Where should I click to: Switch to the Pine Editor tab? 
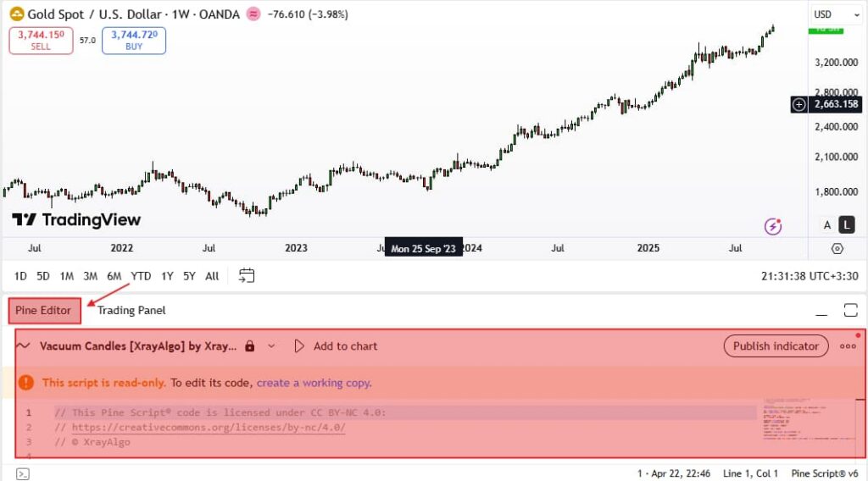click(44, 310)
